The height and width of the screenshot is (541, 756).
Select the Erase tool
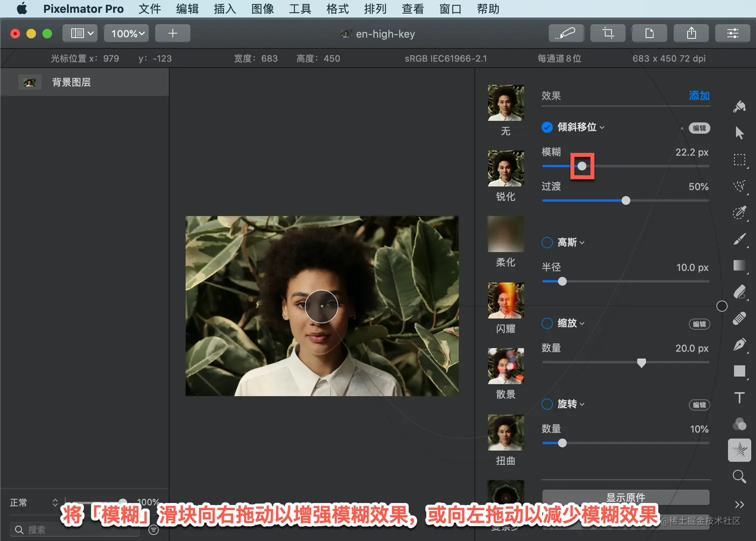[739, 291]
